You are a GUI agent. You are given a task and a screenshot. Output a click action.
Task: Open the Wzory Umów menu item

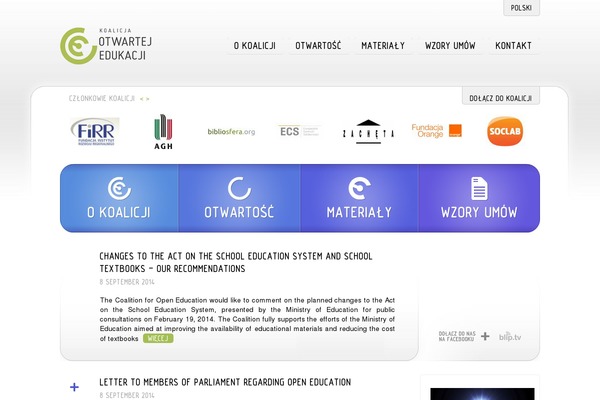[x=450, y=46]
